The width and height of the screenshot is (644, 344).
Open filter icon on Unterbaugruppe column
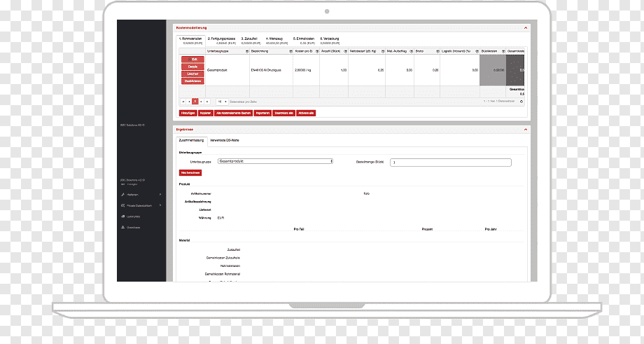[x=247, y=51]
